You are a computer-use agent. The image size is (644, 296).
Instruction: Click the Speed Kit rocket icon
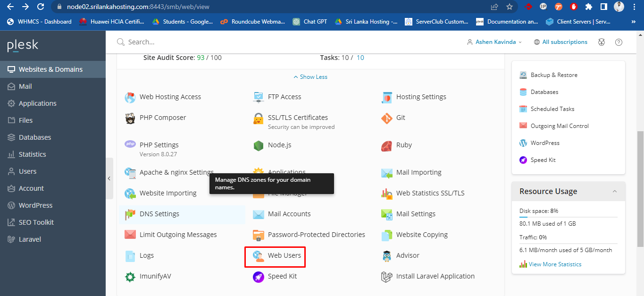click(258, 277)
